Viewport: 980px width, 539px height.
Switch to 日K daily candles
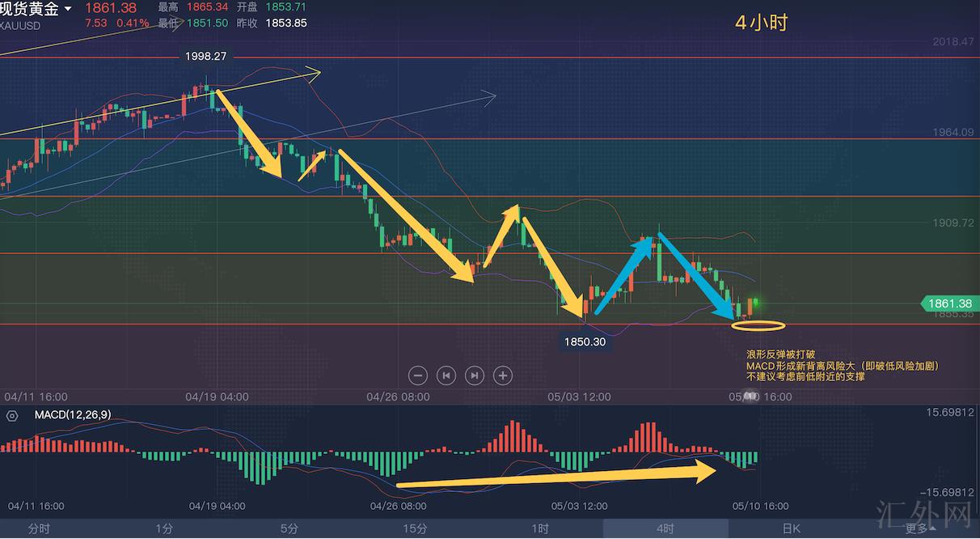click(791, 528)
